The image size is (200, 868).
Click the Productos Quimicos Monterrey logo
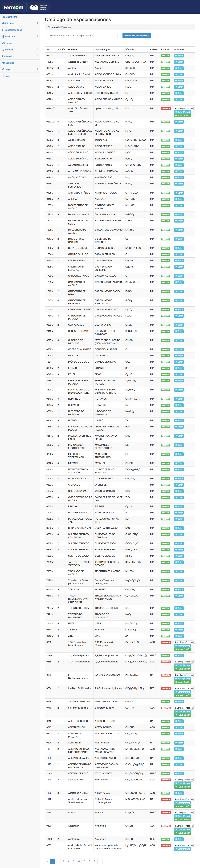point(38,7)
